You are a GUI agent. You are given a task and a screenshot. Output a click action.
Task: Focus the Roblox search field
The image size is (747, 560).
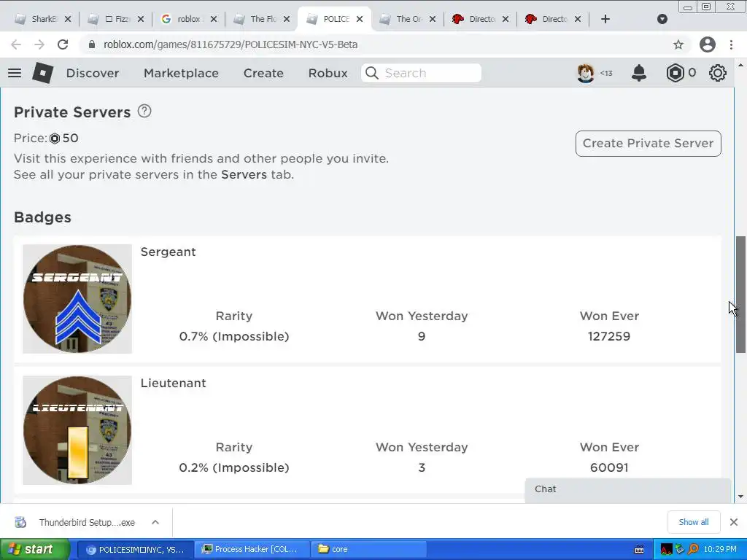[421, 73]
